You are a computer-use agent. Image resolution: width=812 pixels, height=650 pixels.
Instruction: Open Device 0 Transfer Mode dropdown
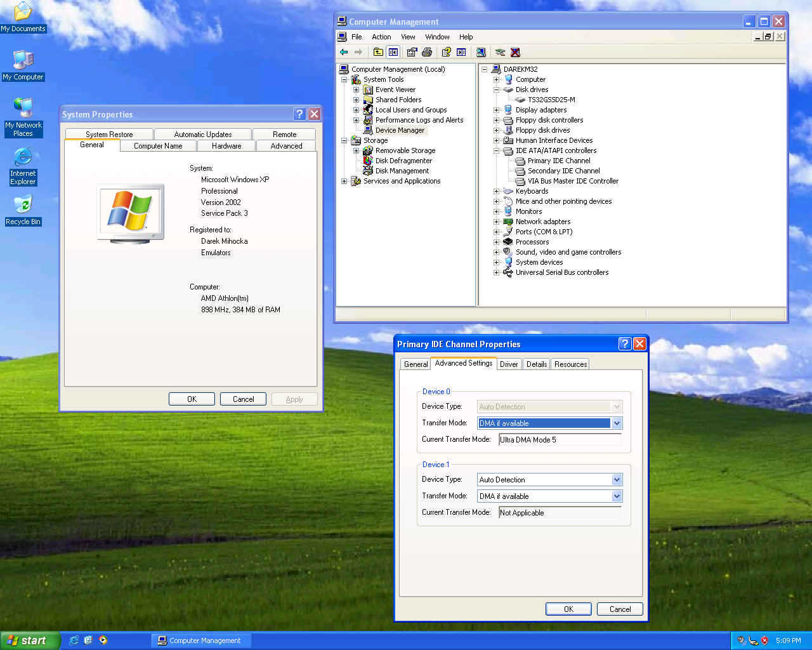617,423
